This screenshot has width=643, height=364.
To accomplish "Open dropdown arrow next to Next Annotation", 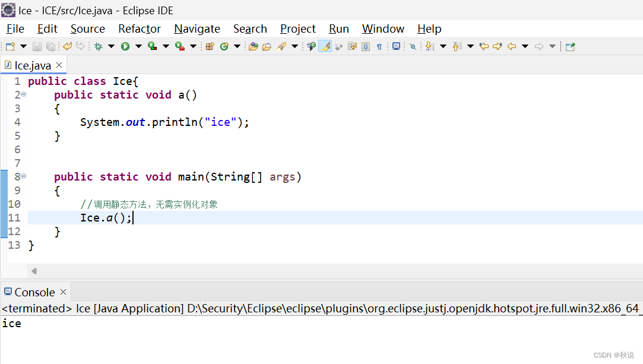I will pyautogui.click(x=444, y=46).
